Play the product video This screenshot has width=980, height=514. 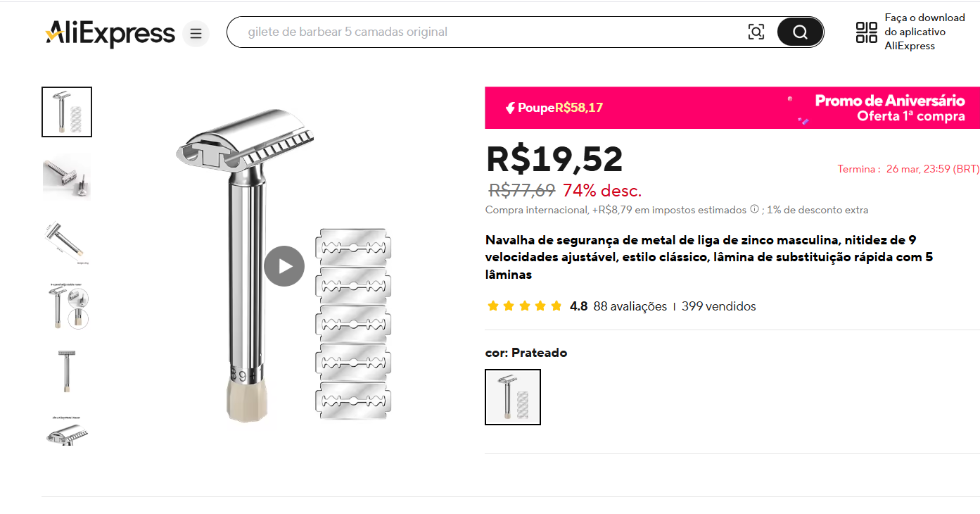pos(284,266)
